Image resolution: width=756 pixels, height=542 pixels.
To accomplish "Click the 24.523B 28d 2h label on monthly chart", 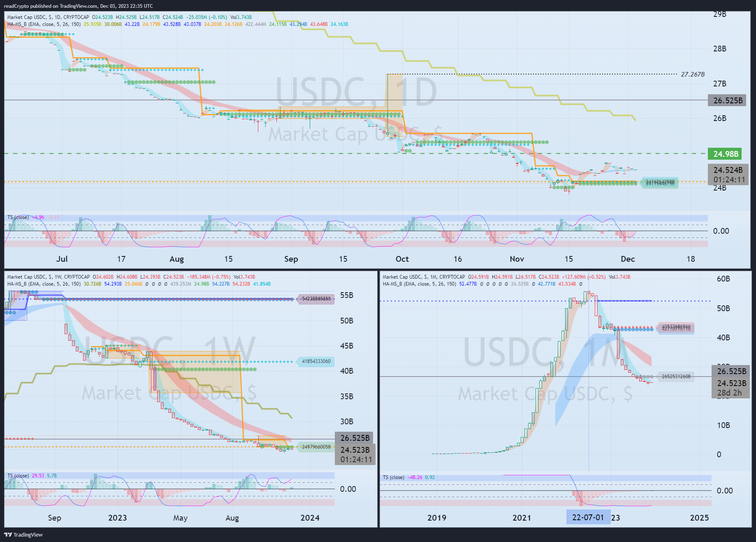I will pos(731,388).
